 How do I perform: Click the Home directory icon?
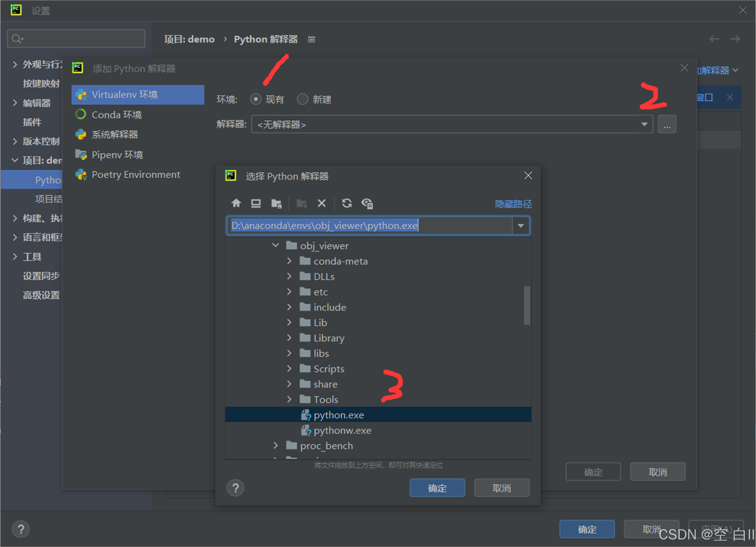pos(236,203)
